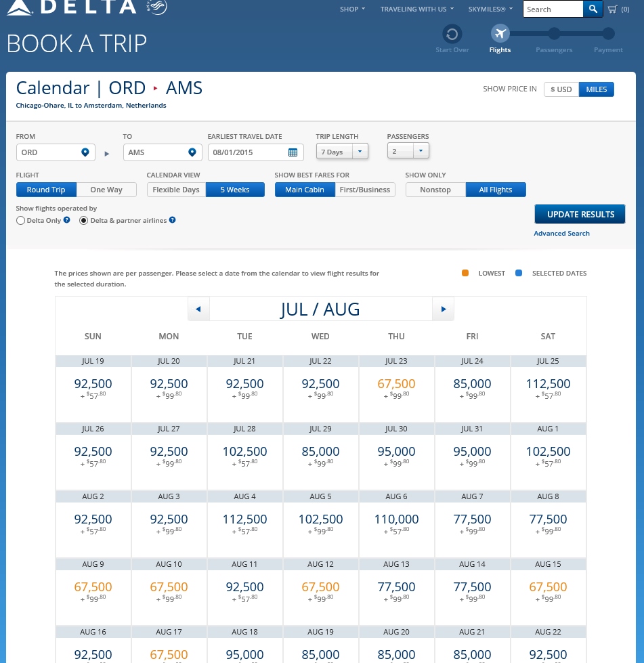Click the search magnifier icon
Screen dimensions: 644x663
(x=593, y=9)
